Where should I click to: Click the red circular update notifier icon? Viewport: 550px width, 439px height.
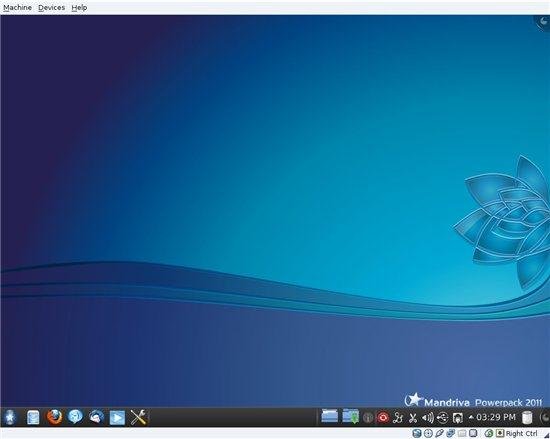pos(383,418)
